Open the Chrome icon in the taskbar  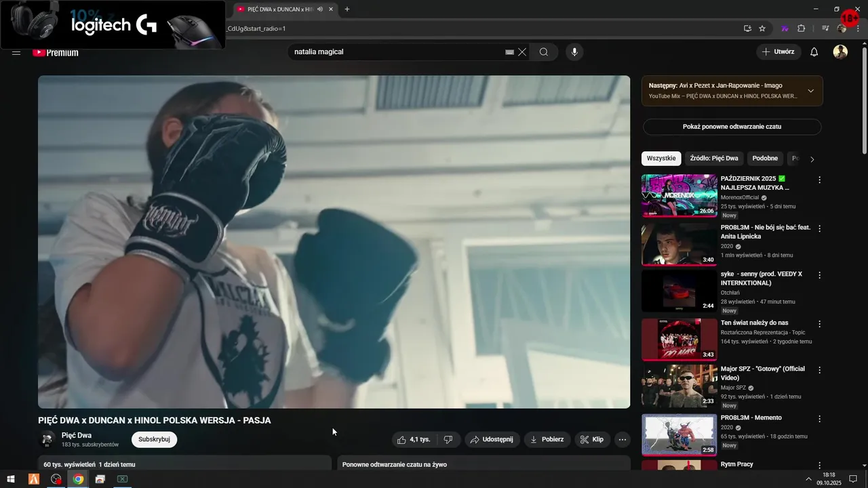(x=79, y=479)
